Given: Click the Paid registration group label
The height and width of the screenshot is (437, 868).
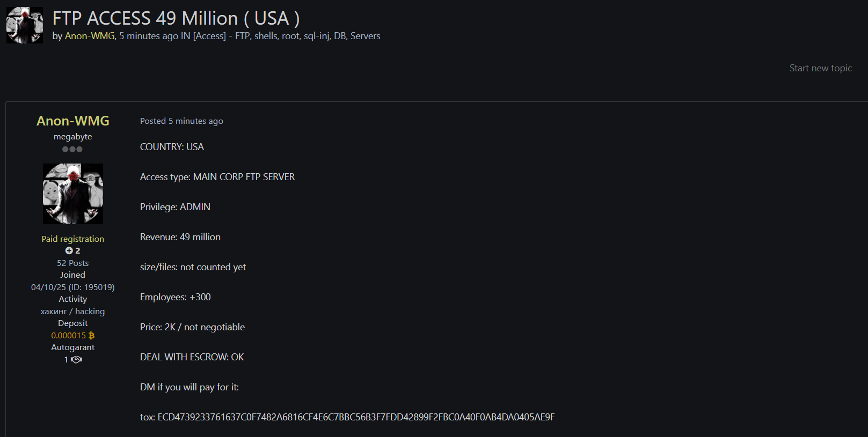Looking at the screenshot, I should click(x=73, y=239).
